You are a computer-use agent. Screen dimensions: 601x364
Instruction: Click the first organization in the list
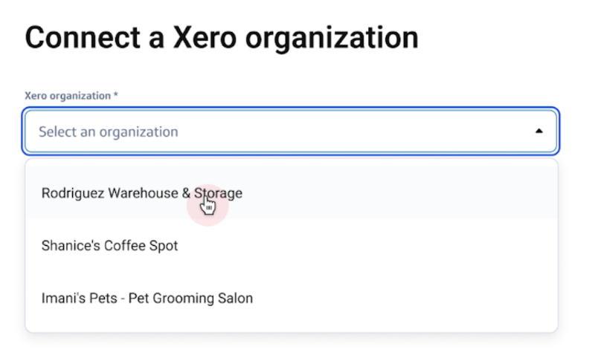click(x=141, y=193)
